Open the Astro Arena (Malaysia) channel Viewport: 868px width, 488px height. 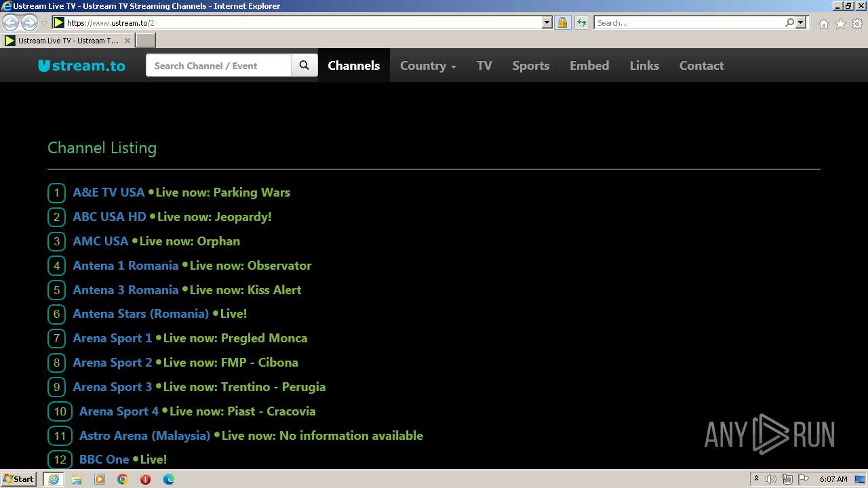click(x=144, y=436)
